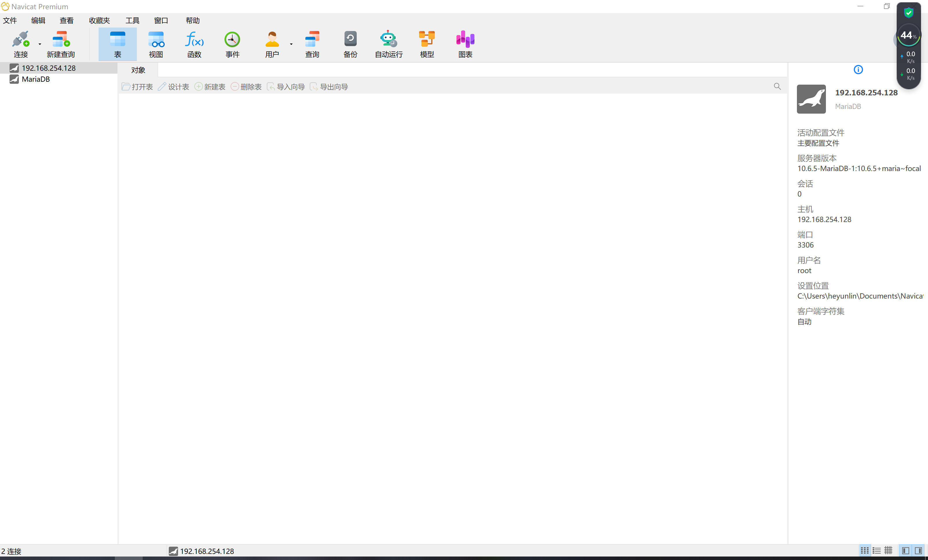The width and height of the screenshot is (928, 560).
Task: Click the 删除表 button
Action: point(246,87)
